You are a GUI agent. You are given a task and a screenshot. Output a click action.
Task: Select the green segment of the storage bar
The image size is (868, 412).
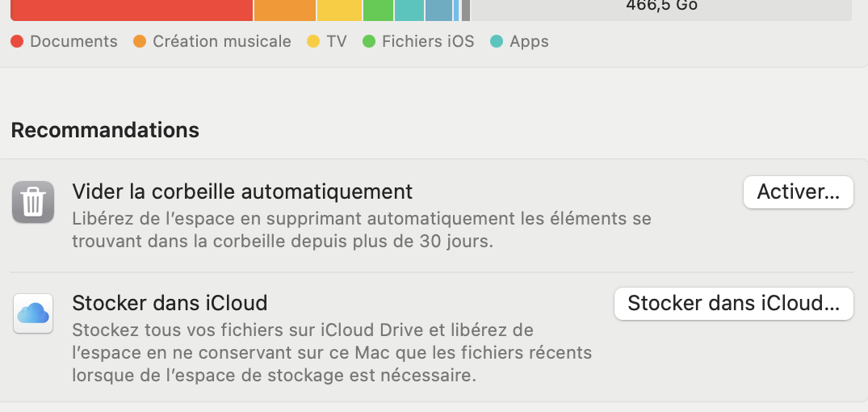click(378, 10)
